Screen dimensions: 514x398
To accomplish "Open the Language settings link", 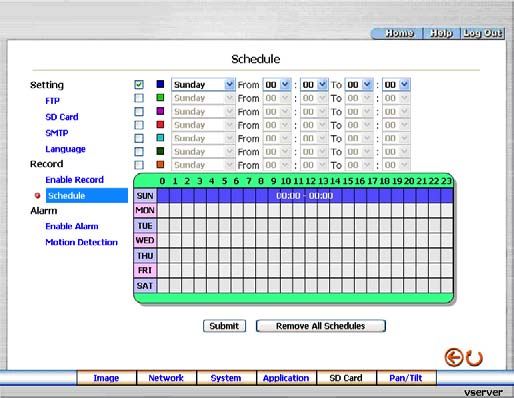I will tap(65, 149).
